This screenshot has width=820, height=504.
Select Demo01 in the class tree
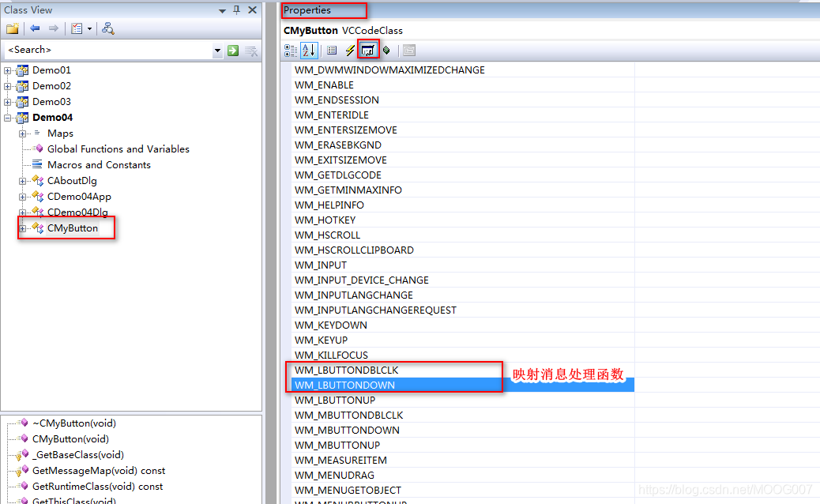point(51,70)
